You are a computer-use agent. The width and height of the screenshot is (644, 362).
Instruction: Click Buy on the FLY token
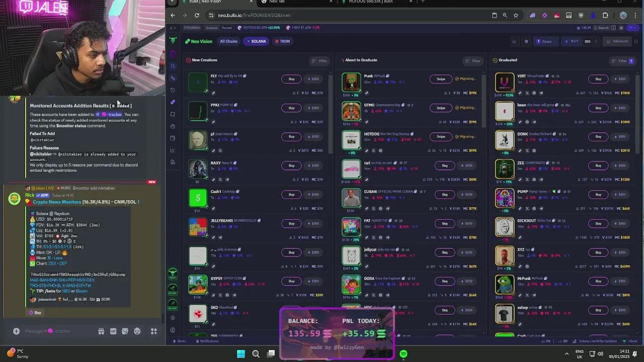291,79
